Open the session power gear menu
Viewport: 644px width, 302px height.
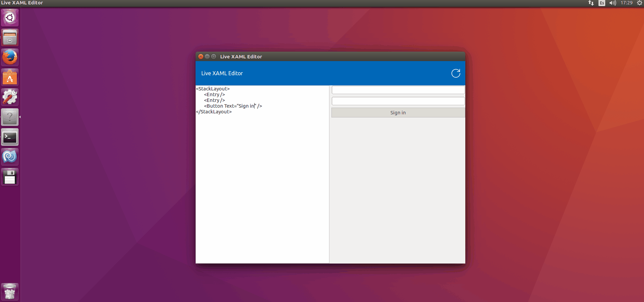(639, 3)
